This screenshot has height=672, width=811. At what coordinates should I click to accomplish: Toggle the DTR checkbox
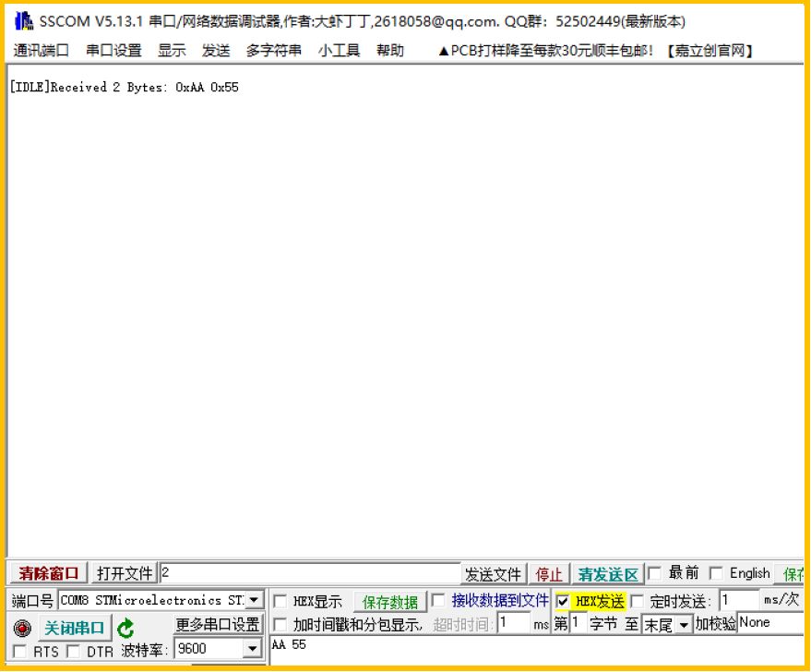click(74, 652)
